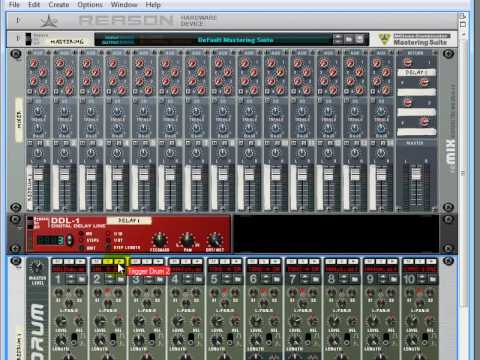Screen dimensions: 480x360
Task: Open the Window menu
Action: (x=124, y=5)
